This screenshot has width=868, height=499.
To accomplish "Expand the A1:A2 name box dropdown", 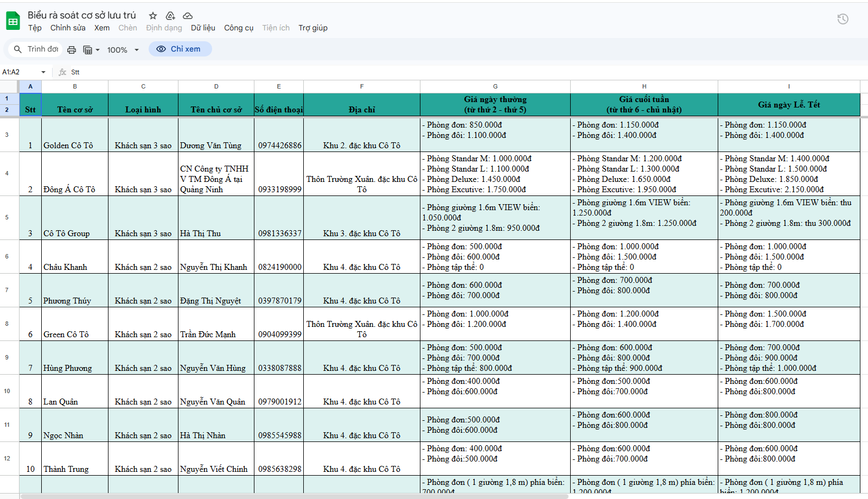I will click(x=43, y=72).
